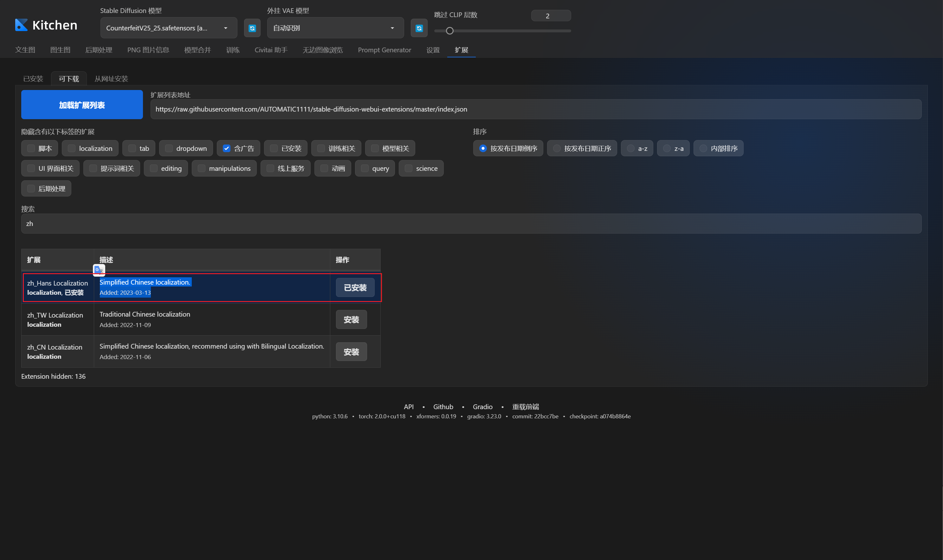Install the zh_TW Localization extension
This screenshot has width=943, height=560.
pos(351,320)
